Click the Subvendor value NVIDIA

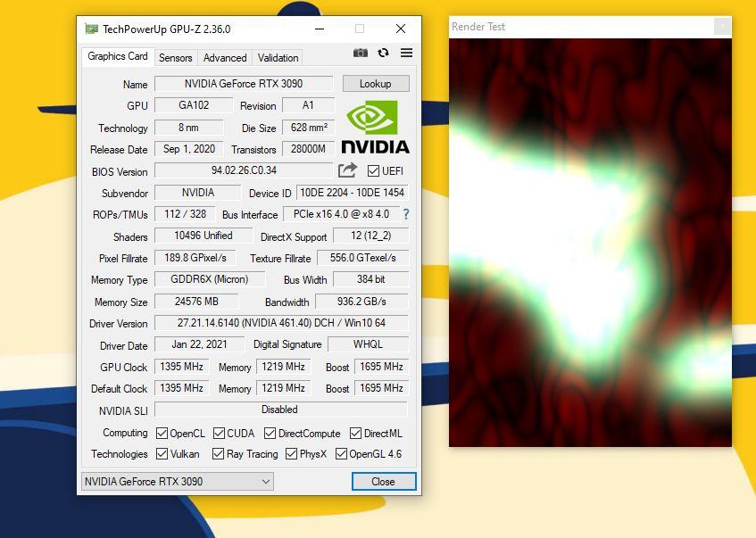[197, 193]
